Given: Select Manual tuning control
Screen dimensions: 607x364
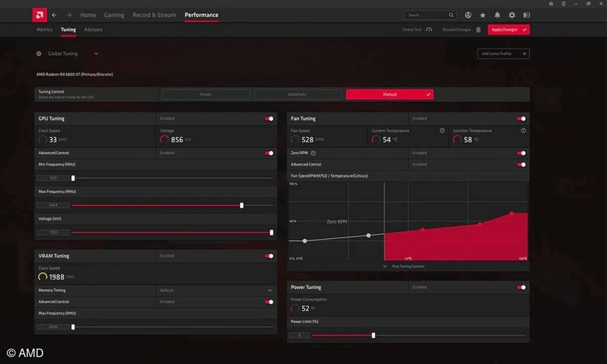Looking at the screenshot, I should 389,95.
